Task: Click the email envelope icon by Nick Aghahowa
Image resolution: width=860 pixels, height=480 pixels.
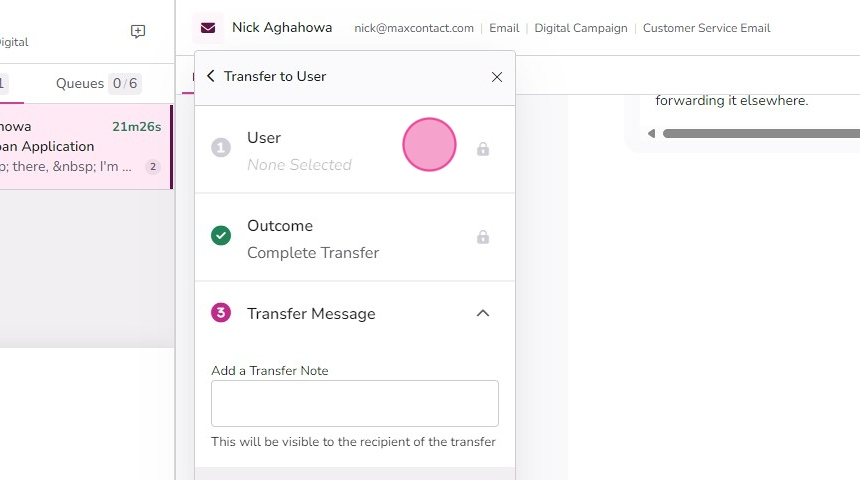Action: (x=208, y=28)
